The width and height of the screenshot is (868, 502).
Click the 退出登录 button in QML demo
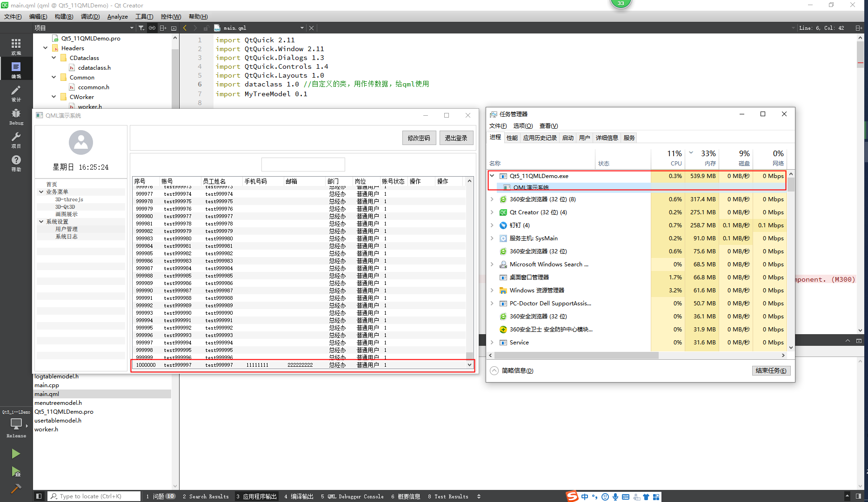pyautogui.click(x=456, y=138)
